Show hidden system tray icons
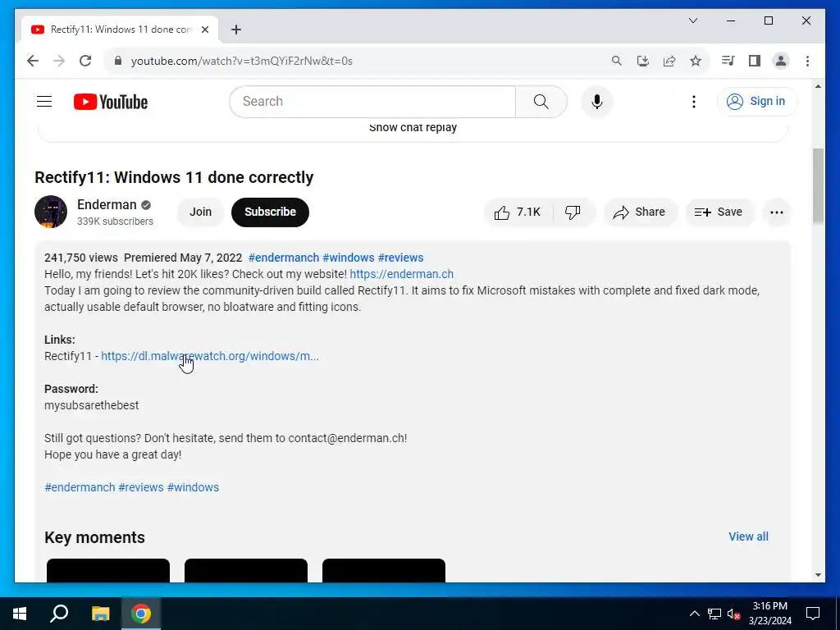Screen dimensions: 840x630 694,614
